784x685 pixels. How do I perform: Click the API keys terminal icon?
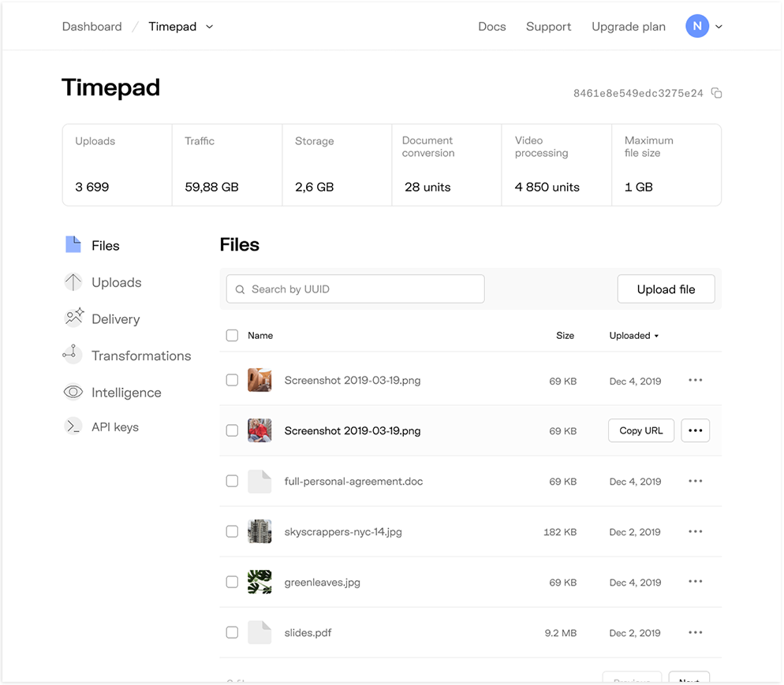pyautogui.click(x=73, y=426)
